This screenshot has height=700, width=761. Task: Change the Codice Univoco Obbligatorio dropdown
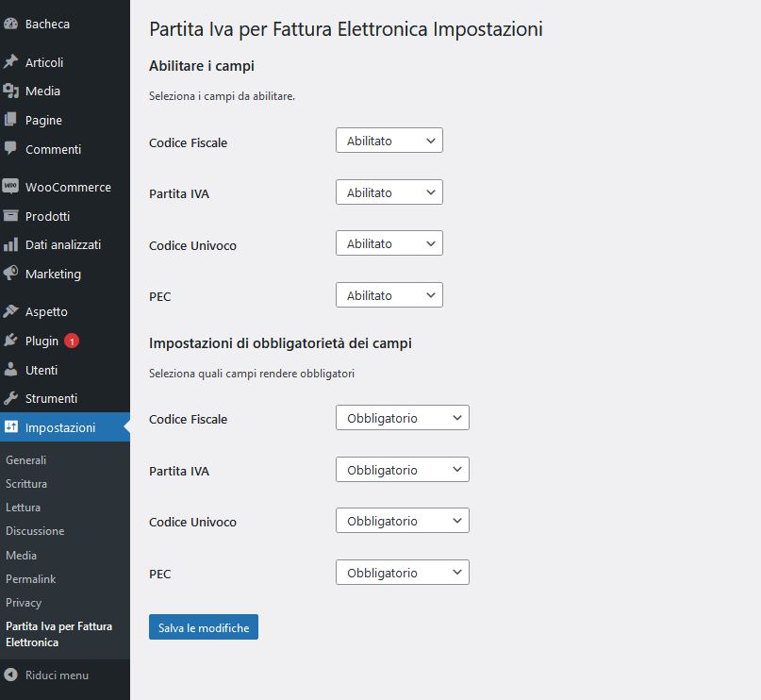click(402, 521)
